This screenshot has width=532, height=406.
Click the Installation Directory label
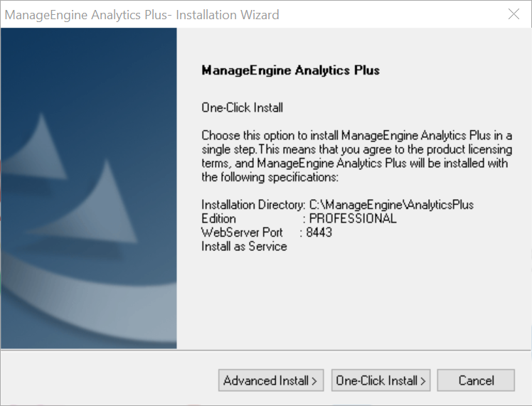point(253,205)
